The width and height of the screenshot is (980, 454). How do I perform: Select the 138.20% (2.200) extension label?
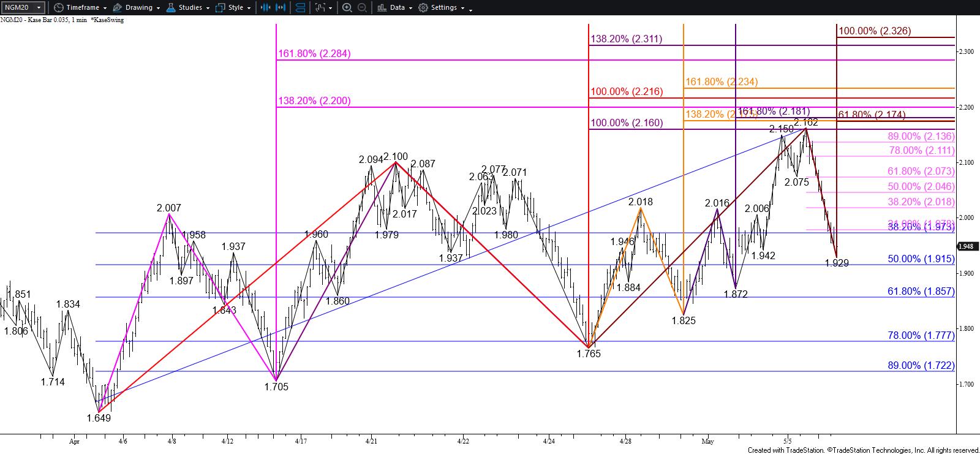314,101
